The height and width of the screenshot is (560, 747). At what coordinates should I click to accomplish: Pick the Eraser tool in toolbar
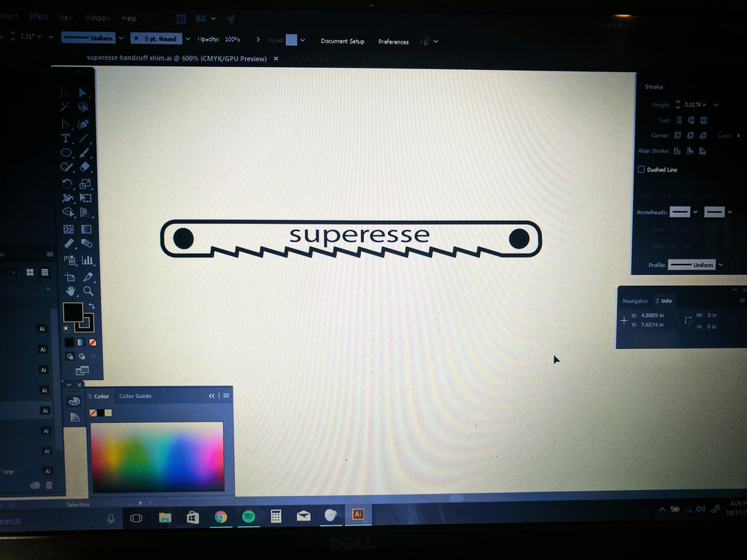pos(85,167)
